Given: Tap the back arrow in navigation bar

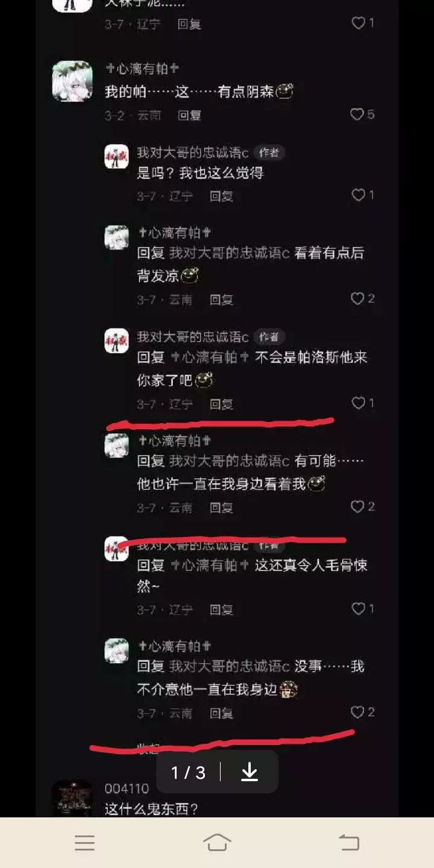Looking at the screenshot, I should click(349, 843).
